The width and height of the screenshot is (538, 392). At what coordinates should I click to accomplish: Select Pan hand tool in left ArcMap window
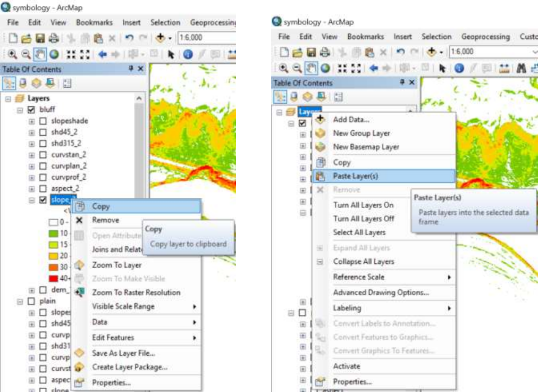click(40, 54)
